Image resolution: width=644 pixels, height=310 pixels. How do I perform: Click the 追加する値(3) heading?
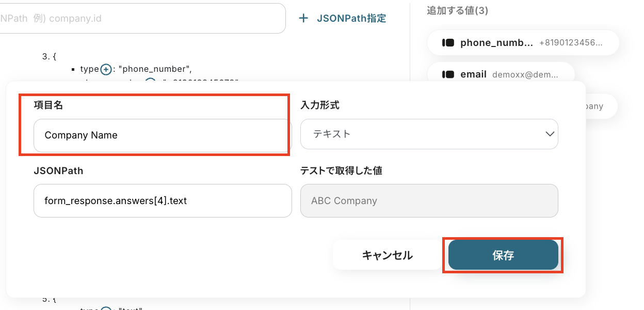point(457,10)
